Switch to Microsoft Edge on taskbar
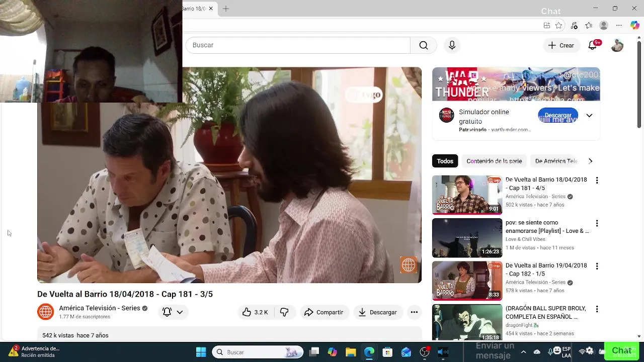 tap(369, 352)
